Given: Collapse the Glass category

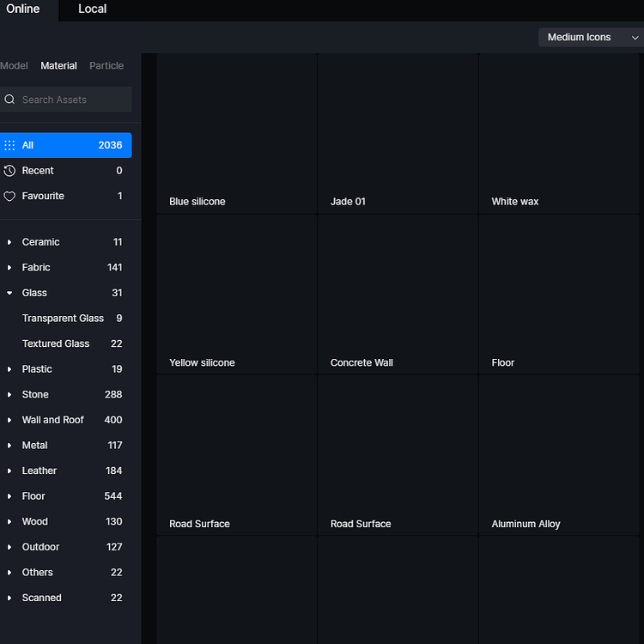Looking at the screenshot, I should pos(9,293).
